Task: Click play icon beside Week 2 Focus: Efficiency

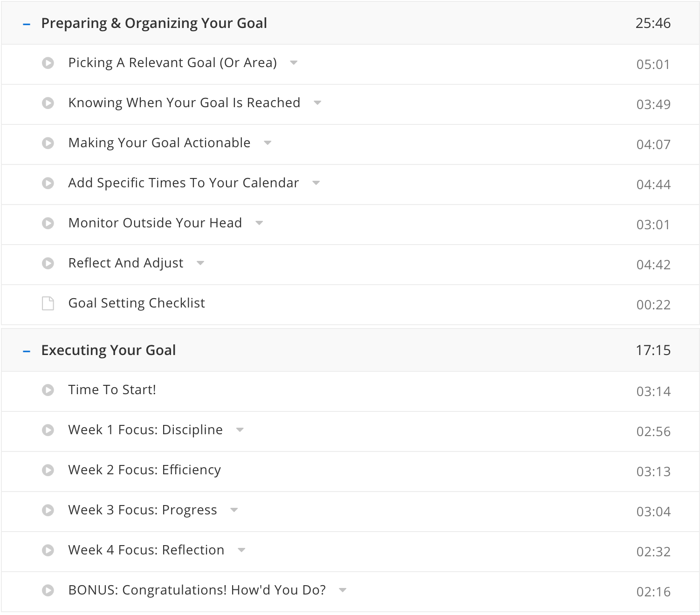Action: tap(48, 470)
